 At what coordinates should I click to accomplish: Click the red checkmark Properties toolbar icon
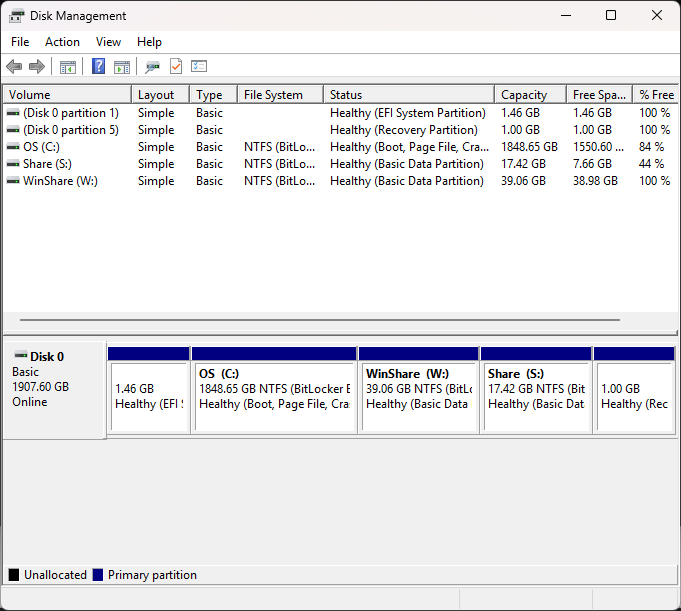(176, 66)
